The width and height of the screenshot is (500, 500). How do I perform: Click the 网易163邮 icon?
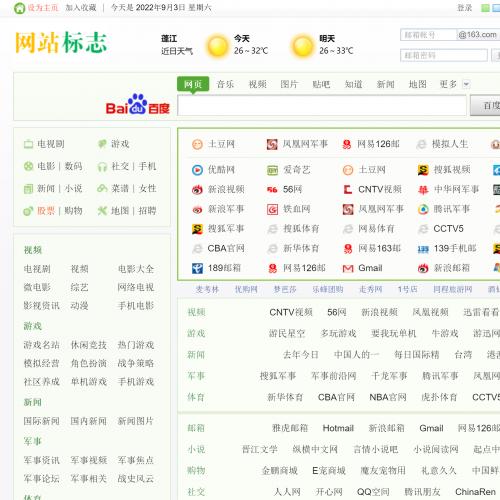(348, 249)
